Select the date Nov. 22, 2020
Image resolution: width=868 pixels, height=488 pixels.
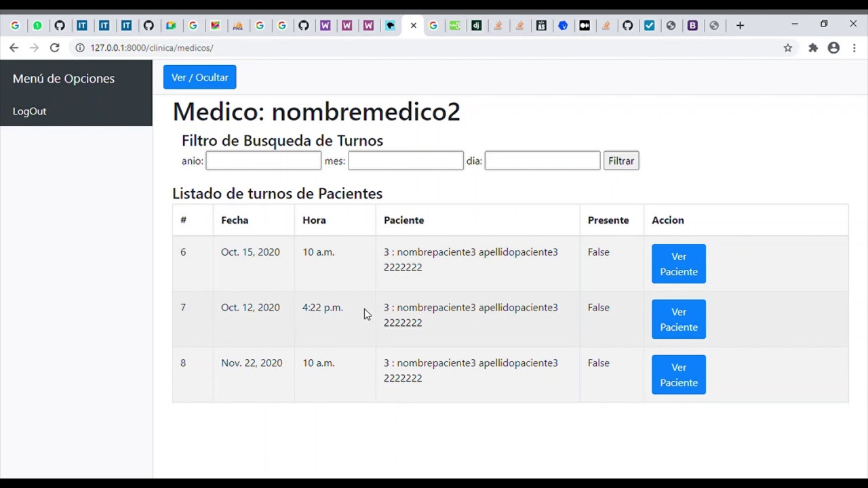click(252, 363)
